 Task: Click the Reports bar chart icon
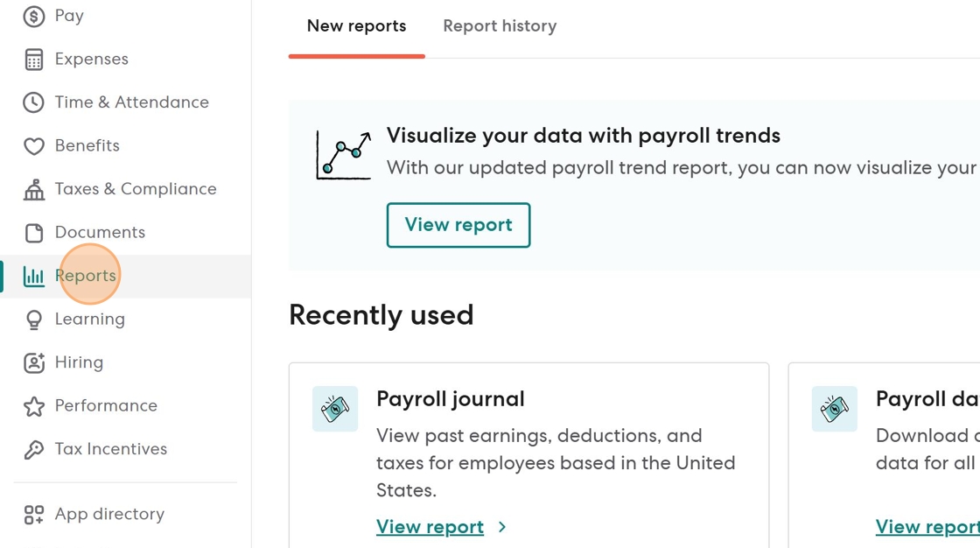pos(33,277)
